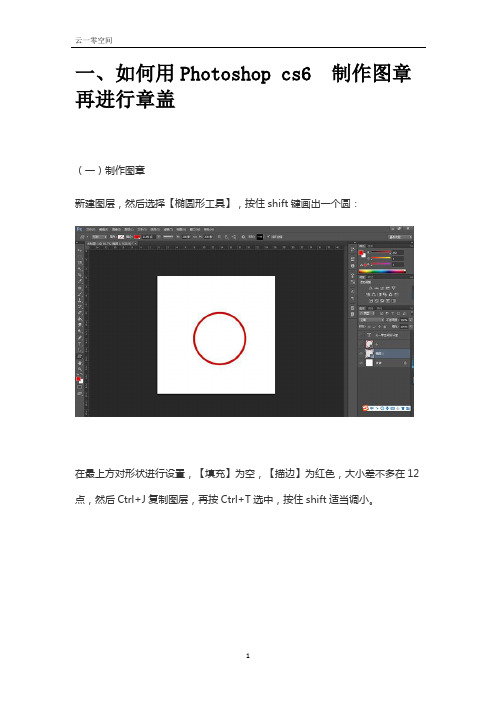Select the highlighted ellipse layer row
496x702 pixels.
(x=385, y=354)
